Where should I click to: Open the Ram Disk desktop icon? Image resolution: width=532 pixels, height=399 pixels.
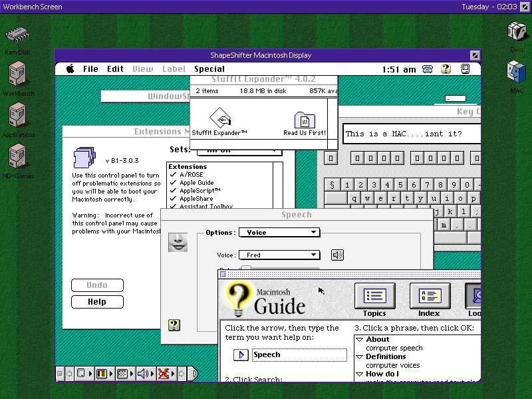point(17,38)
